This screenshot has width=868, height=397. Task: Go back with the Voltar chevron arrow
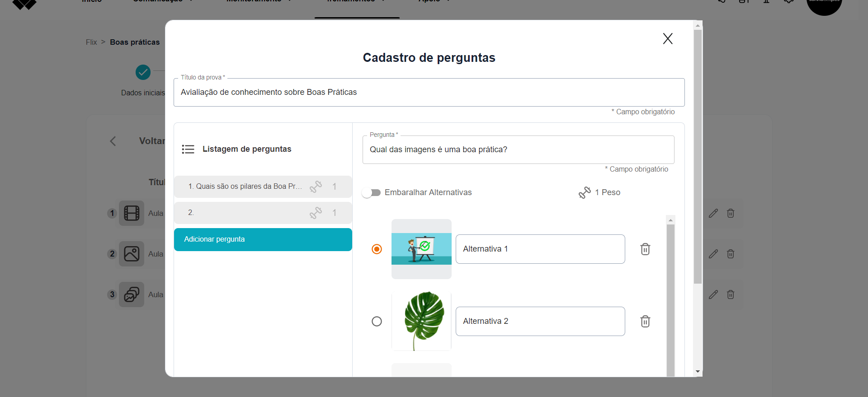(113, 141)
